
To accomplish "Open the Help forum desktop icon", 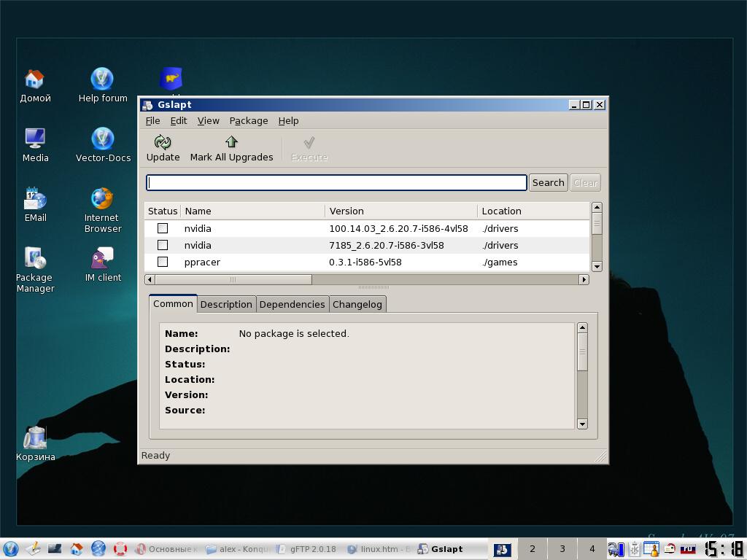I will point(102,79).
